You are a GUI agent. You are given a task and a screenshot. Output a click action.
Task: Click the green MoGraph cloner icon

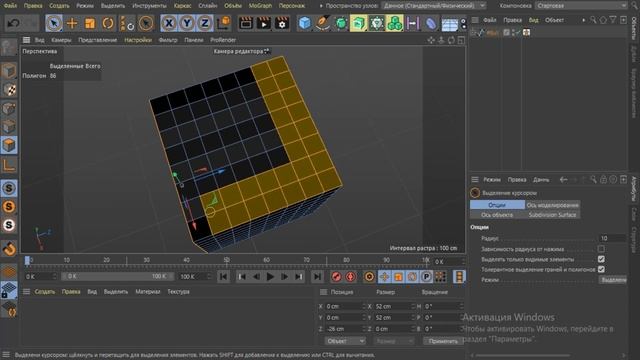[x=394, y=23]
